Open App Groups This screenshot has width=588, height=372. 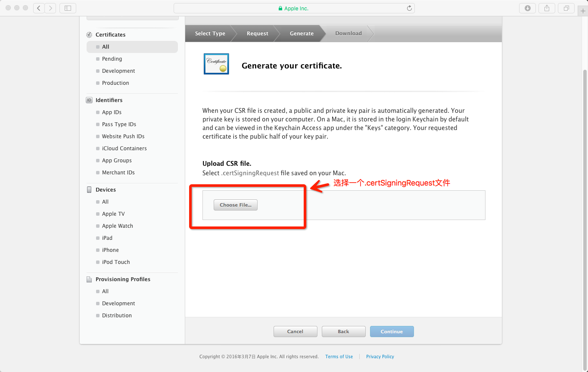(117, 161)
